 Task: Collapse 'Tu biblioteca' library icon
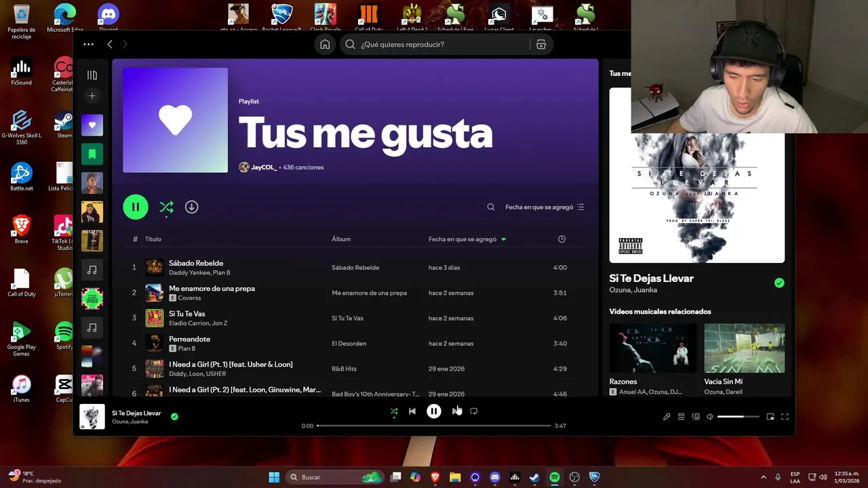92,75
